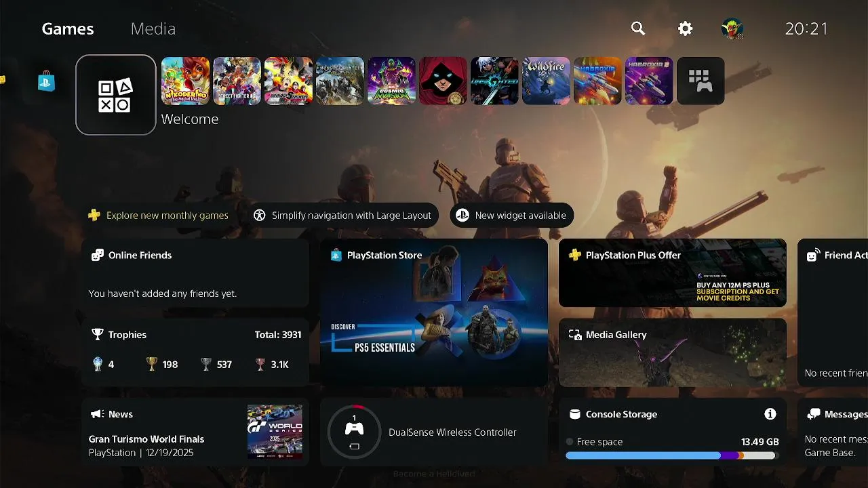Screen dimensions: 868x488
Task: Launch the Habroxia 2 game tile
Action: (650, 81)
